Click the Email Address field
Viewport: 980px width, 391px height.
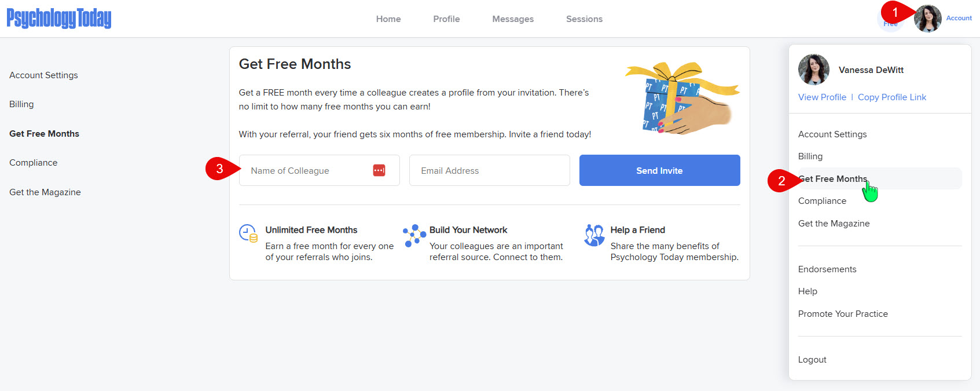pos(490,170)
